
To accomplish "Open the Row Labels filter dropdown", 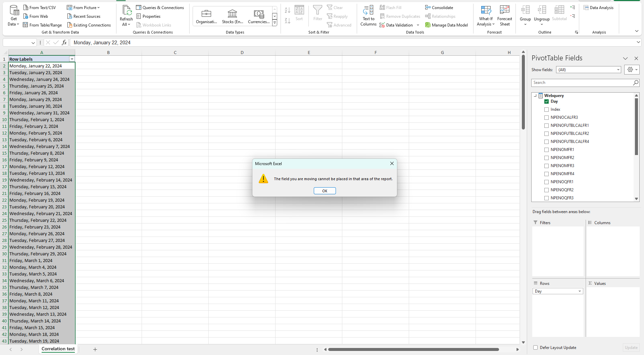I will pyautogui.click(x=72, y=59).
